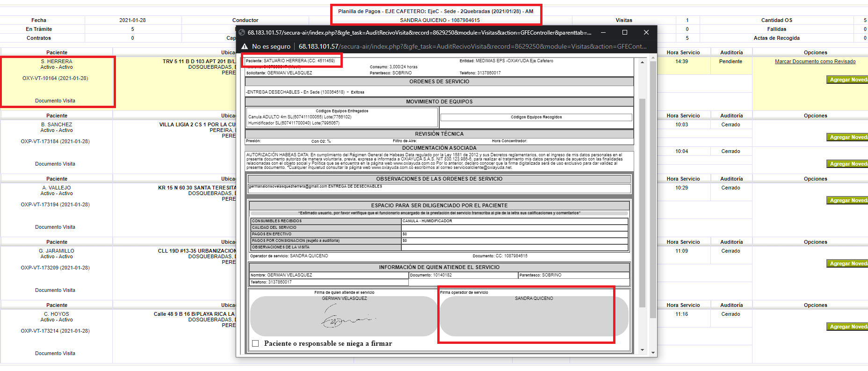Click the 'Actas de Recogida' label
This screenshot has width=868, height=371.
(776, 38)
